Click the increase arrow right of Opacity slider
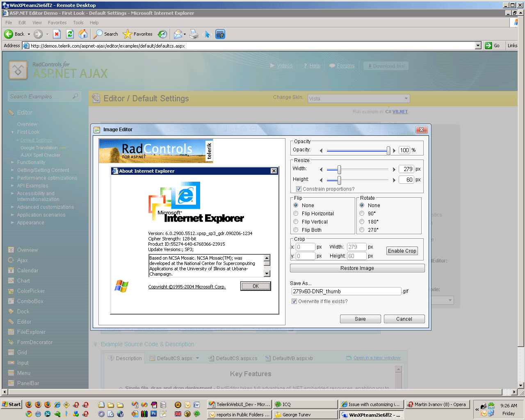 point(394,151)
